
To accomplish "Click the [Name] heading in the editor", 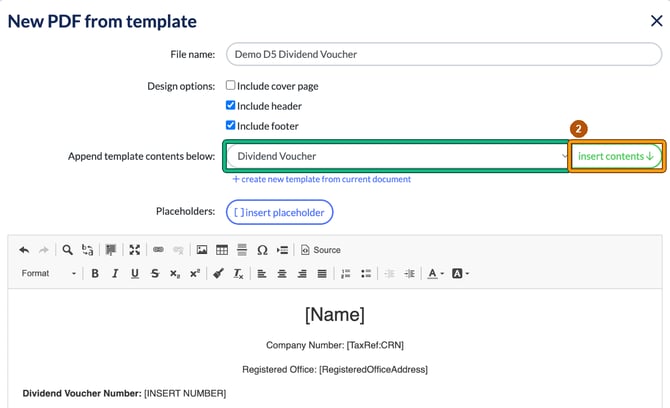I will coord(335,315).
